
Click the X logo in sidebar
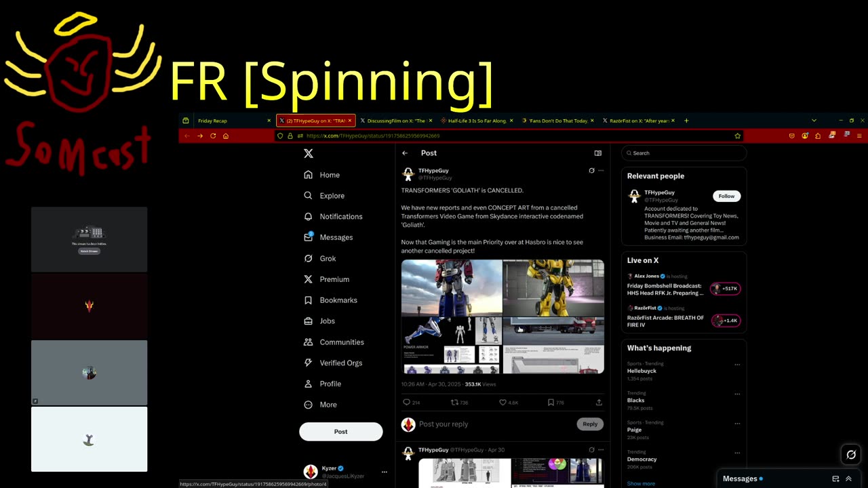pos(309,154)
